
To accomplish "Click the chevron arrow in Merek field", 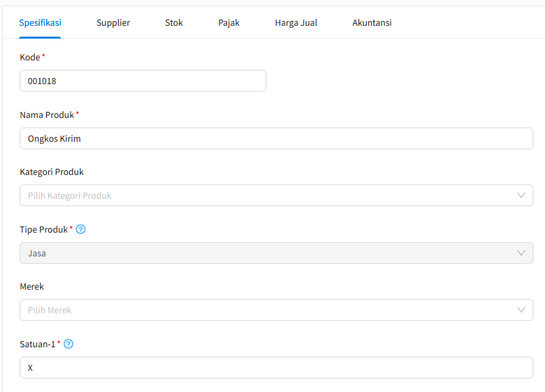I will (x=521, y=310).
